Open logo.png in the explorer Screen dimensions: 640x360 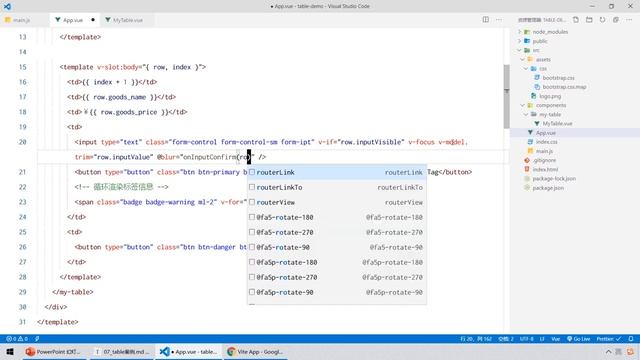[549, 96]
